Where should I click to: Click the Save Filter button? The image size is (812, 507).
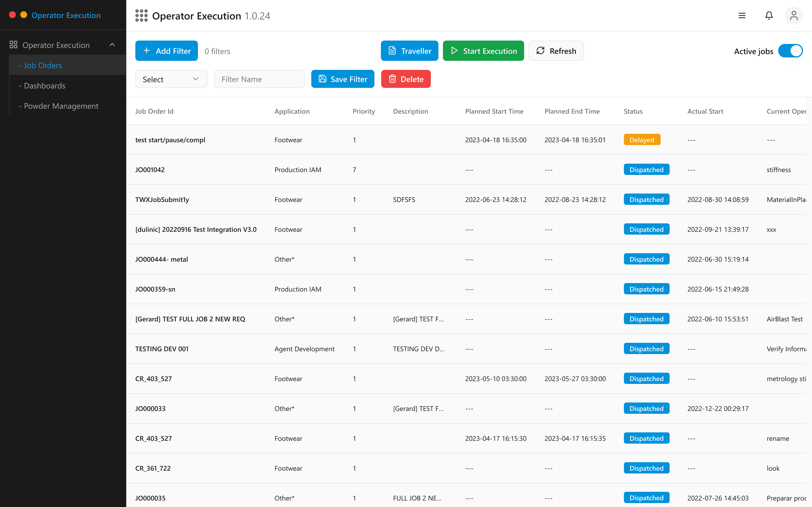[343, 79]
